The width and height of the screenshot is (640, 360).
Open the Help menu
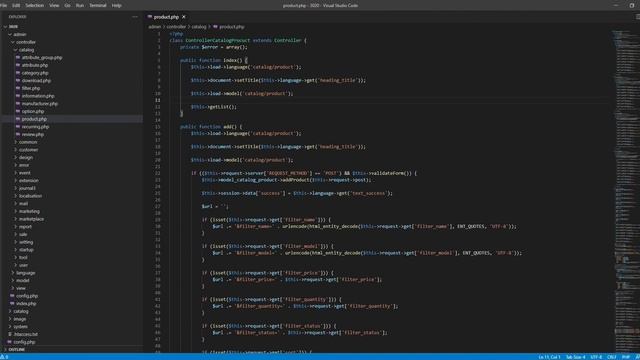click(x=117, y=6)
